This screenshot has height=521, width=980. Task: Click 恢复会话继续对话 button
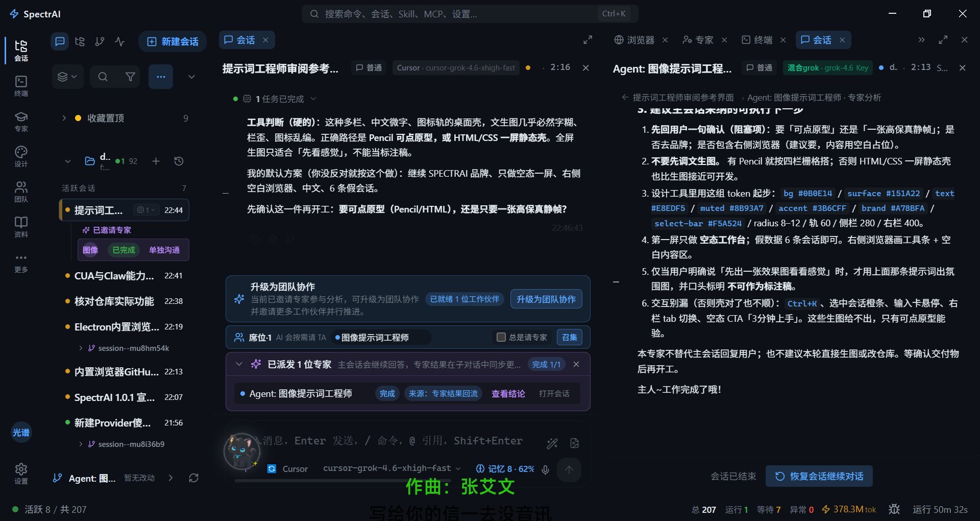click(819, 476)
